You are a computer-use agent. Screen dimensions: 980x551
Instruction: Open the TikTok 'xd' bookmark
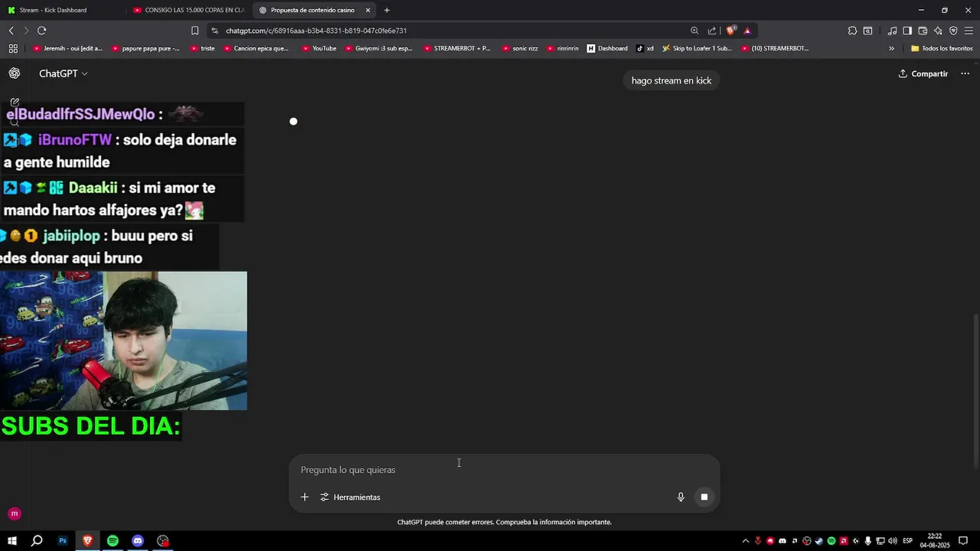pos(645,48)
